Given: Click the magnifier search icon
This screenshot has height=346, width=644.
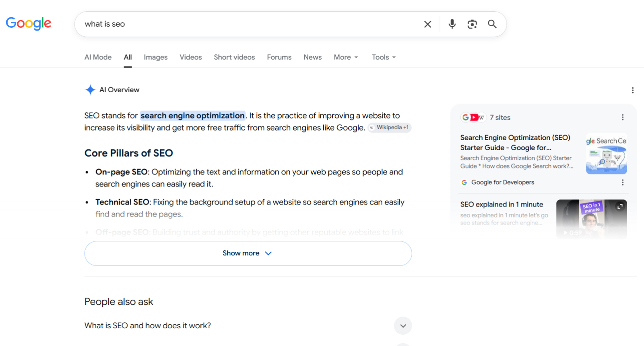Looking at the screenshot, I should [x=492, y=24].
